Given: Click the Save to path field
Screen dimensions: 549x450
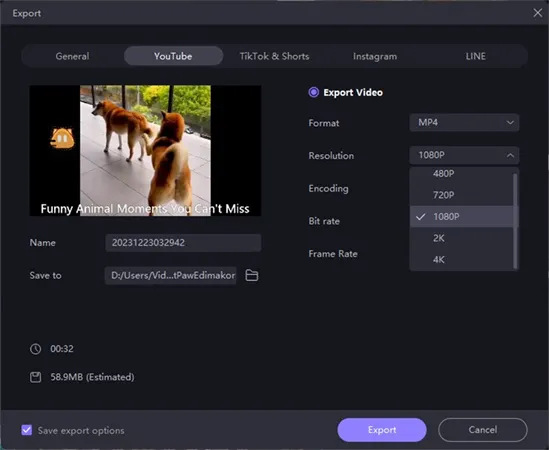Looking at the screenshot, I should 171,276.
